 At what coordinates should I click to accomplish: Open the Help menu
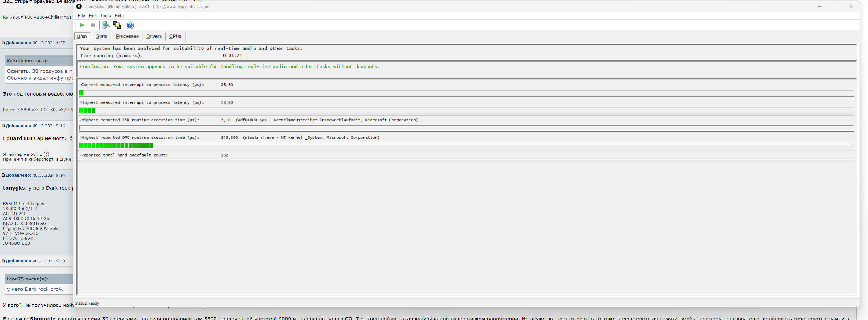tap(119, 16)
